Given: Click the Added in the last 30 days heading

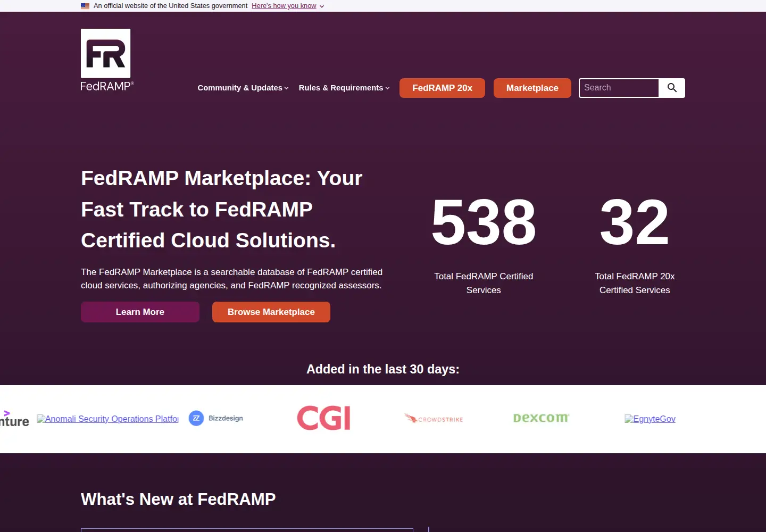Looking at the screenshot, I should pos(383,369).
